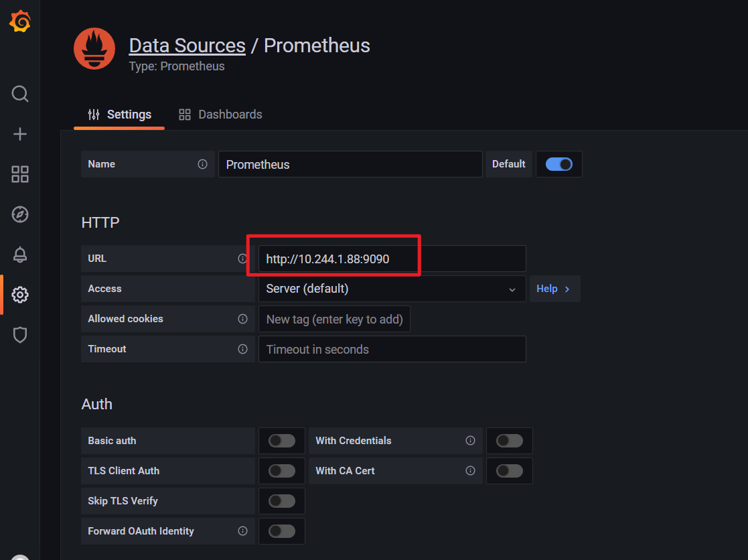Enable the With Credentials toggle
This screenshot has width=748, height=560.
[x=510, y=441]
